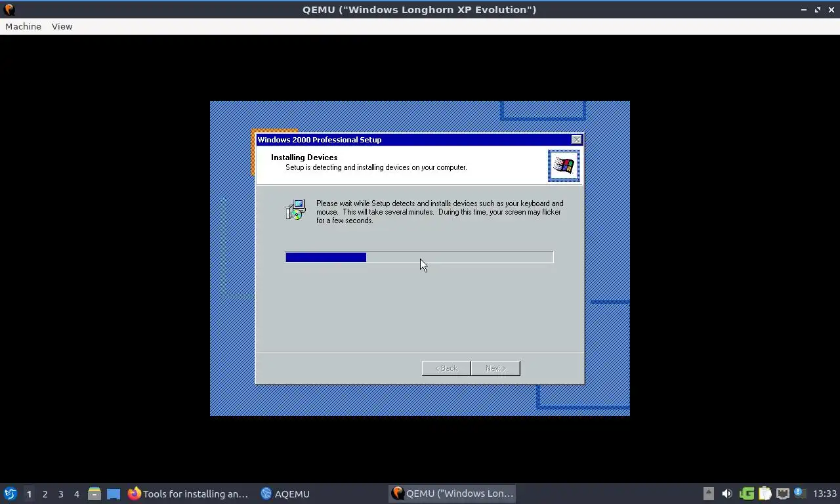Minimize the QEMU window
Screen dimensions: 840x504
[x=804, y=10]
